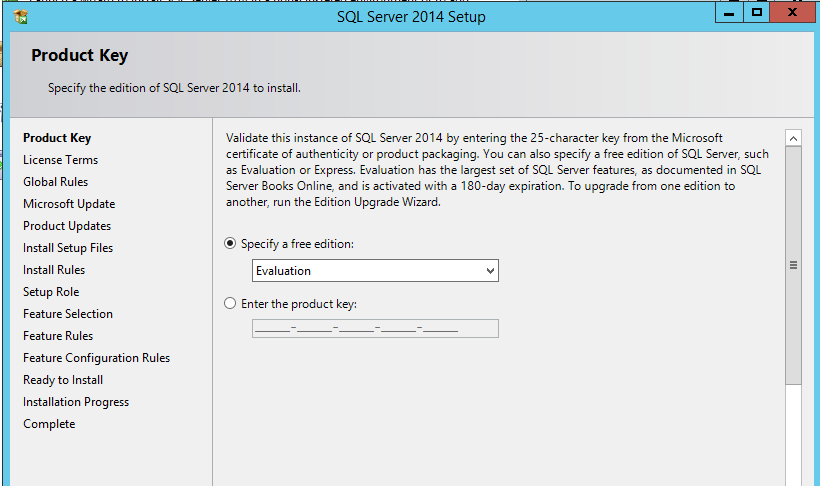Select the Global Rules step
Screen dimensions: 820x486
pos(55,182)
